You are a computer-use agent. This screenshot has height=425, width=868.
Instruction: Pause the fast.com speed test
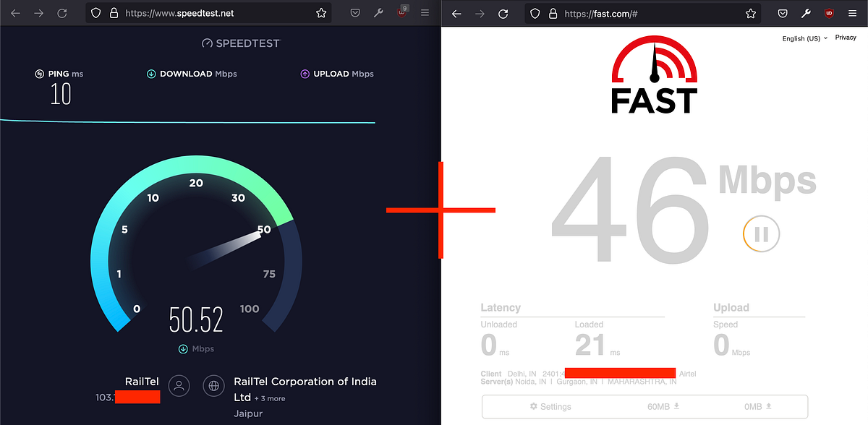[761, 233]
